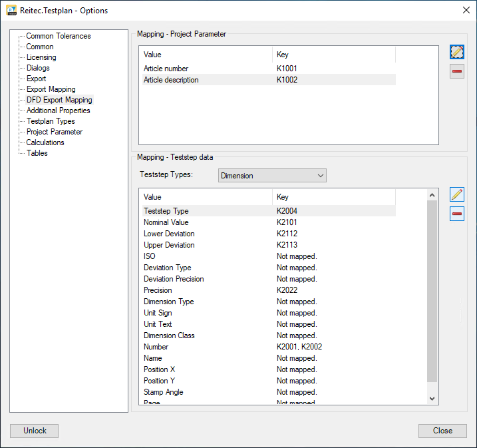Click the scroll up arrow of teststep list

(432, 196)
